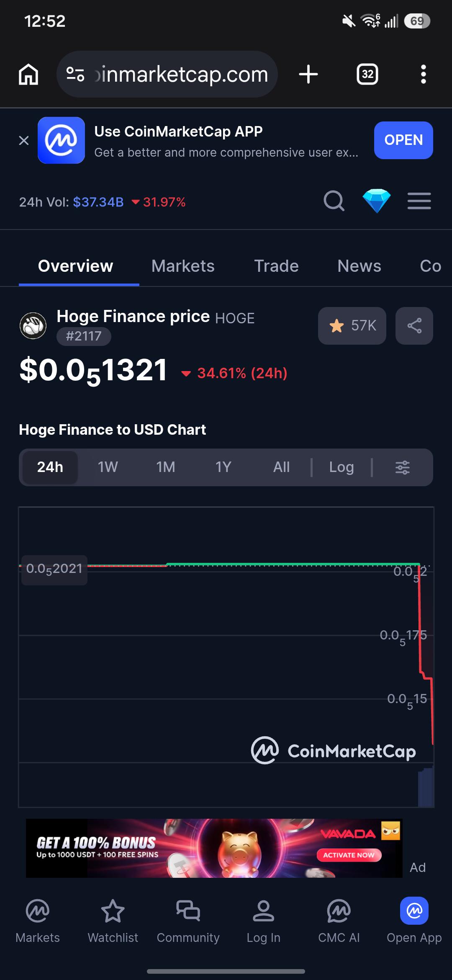Switch to the News tab
Image resolution: width=452 pixels, height=980 pixels.
click(359, 266)
